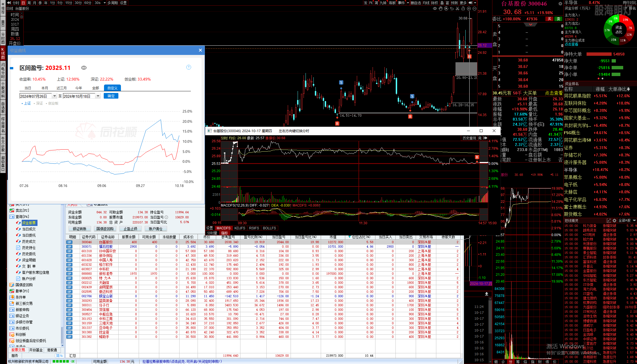
Task: Click the 国债逆回购 icon in tree
Action: click(x=12, y=285)
